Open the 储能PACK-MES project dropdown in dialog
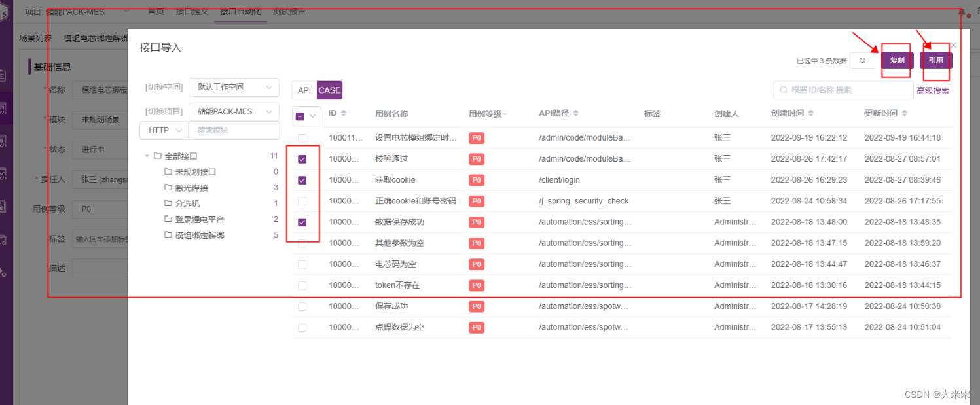The width and height of the screenshot is (980, 405). pos(234,112)
